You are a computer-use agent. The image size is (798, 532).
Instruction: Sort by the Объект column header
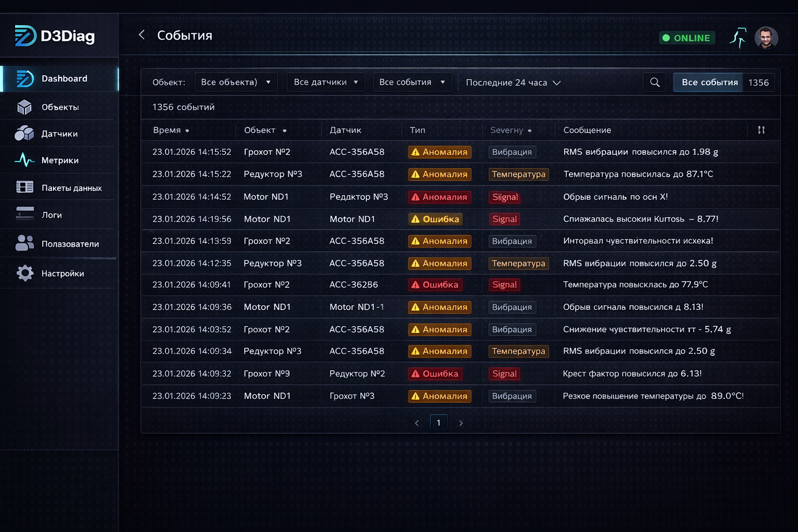[265, 130]
